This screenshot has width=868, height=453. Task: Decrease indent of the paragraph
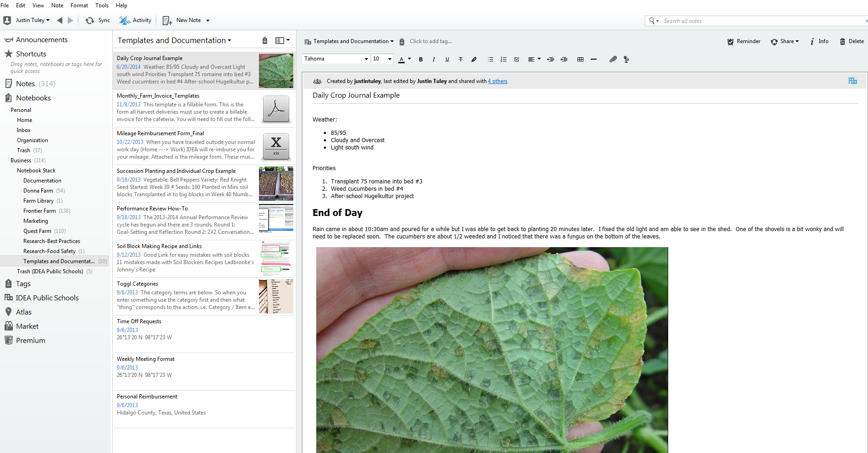[550, 59]
